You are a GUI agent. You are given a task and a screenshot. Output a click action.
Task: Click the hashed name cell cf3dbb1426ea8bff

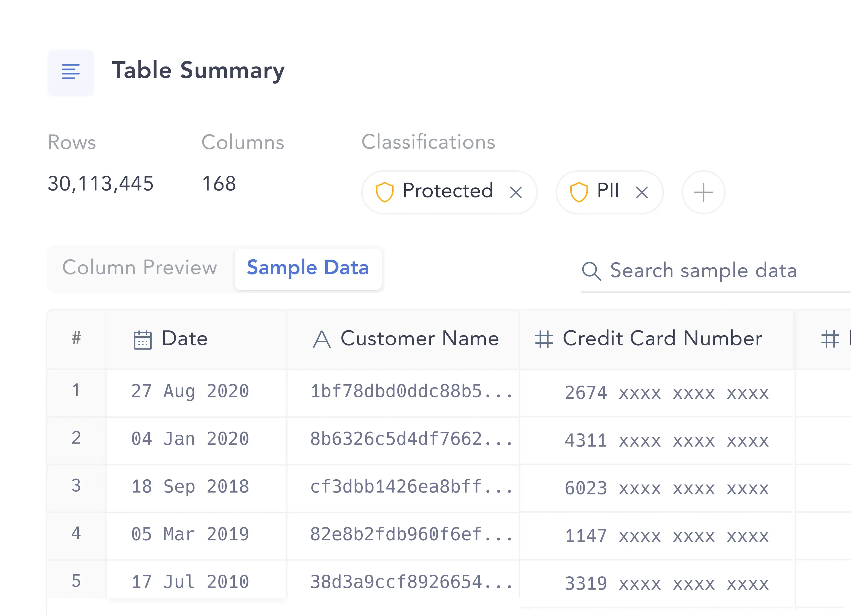pyautogui.click(x=411, y=487)
